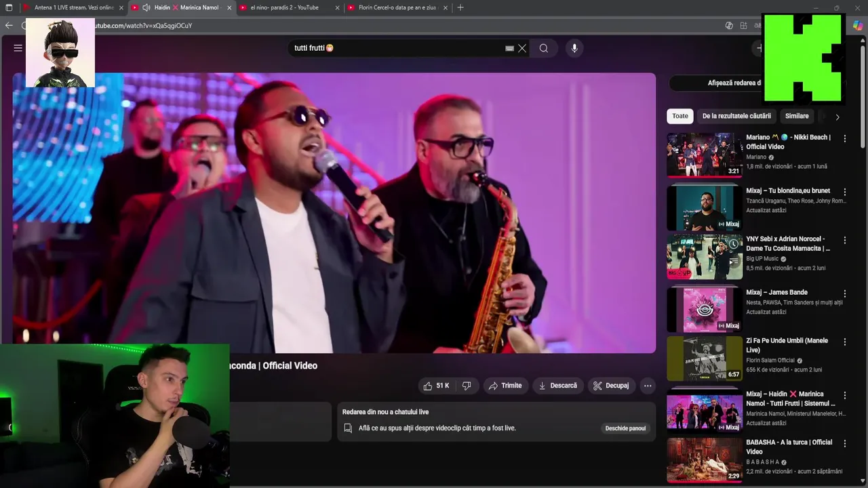Open options menu for Tutti Frutti mix
The width and height of the screenshot is (868, 488).
pos(845,395)
